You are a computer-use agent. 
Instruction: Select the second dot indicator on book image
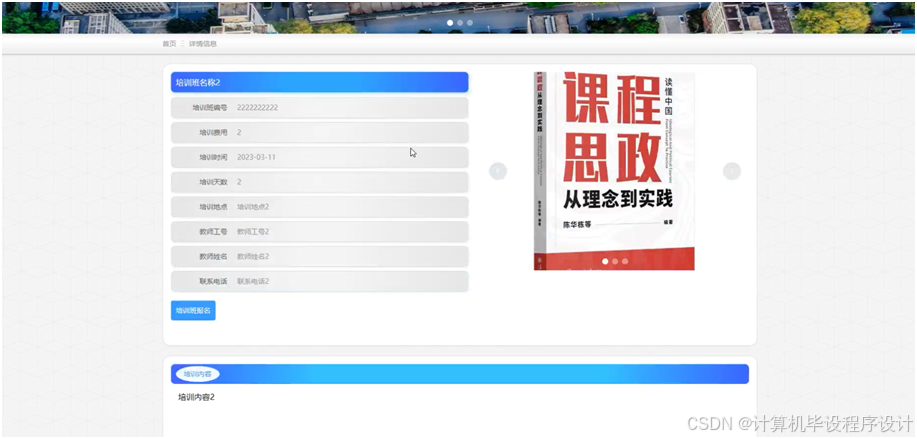(615, 261)
